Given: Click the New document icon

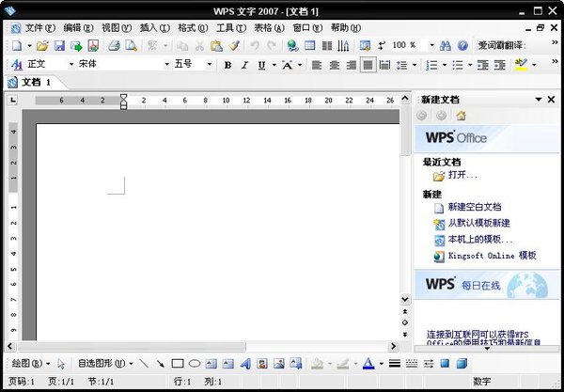Looking at the screenshot, I should coord(17,46).
